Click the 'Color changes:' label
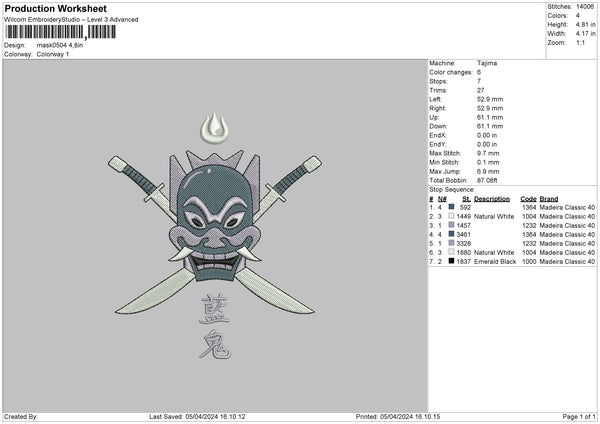This screenshot has width=600, height=424. (451, 72)
